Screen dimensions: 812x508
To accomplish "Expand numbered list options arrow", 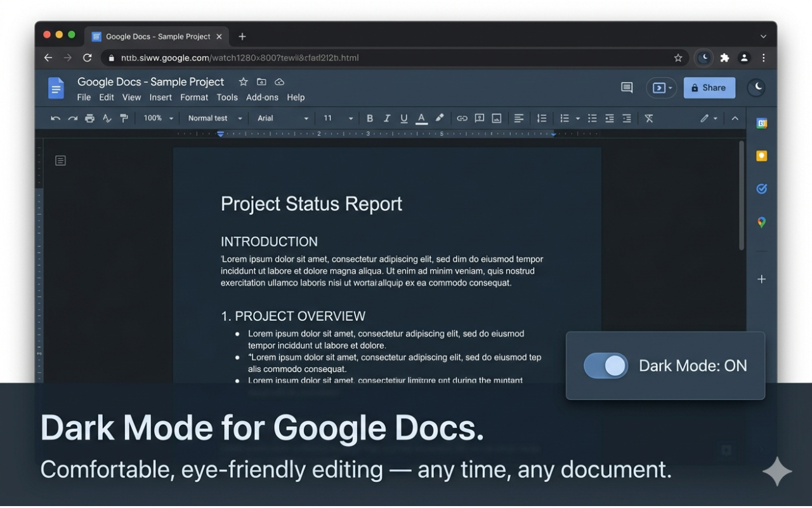I will (578, 119).
